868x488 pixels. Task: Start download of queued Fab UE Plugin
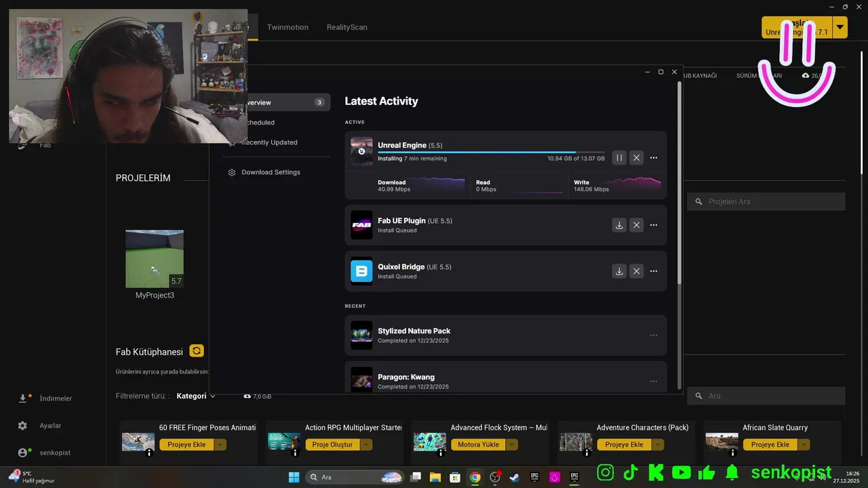(x=618, y=225)
